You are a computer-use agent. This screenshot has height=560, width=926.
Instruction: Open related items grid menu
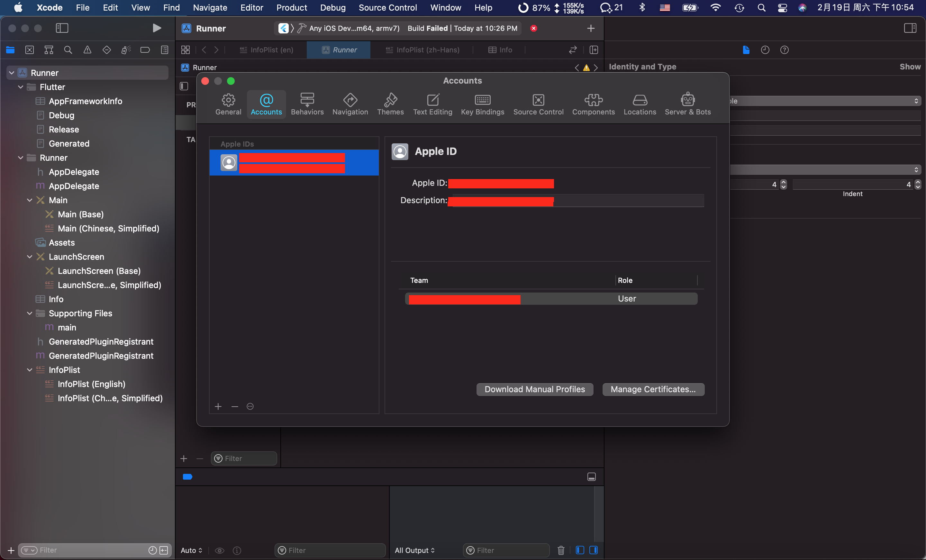[185, 50]
